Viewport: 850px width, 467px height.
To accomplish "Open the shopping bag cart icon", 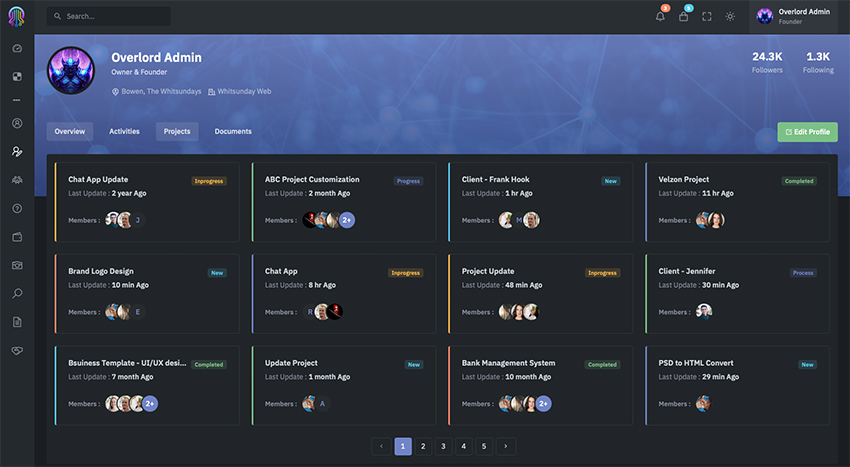I will 684,16.
